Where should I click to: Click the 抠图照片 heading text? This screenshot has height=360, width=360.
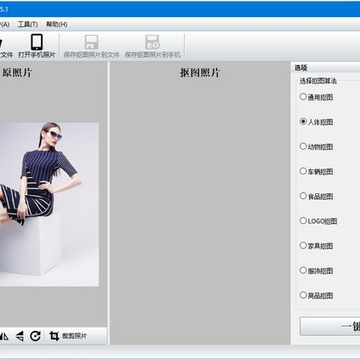tap(200, 73)
